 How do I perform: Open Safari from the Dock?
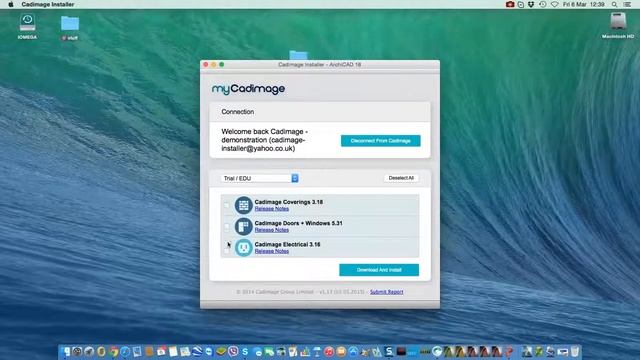(x=125, y=351)
